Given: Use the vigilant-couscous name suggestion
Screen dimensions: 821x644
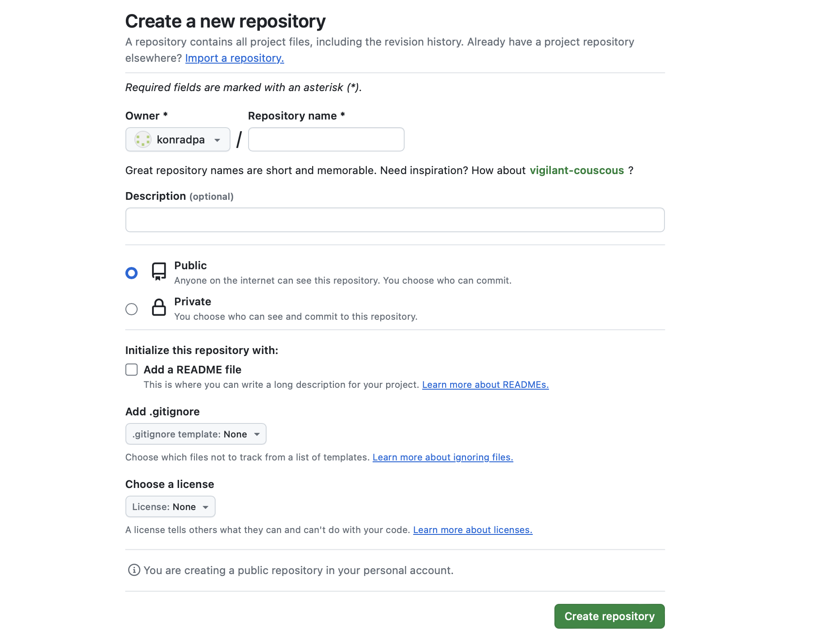Looking at the screenshot, I should 577,170.
